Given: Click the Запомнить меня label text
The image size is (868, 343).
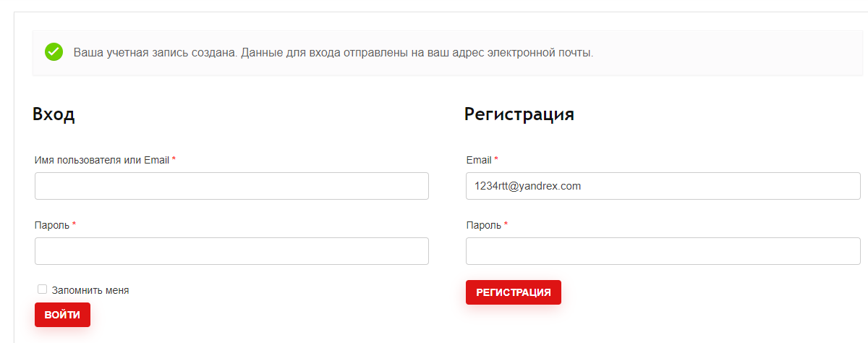Looking at the screenshot, I should (90, 290).
